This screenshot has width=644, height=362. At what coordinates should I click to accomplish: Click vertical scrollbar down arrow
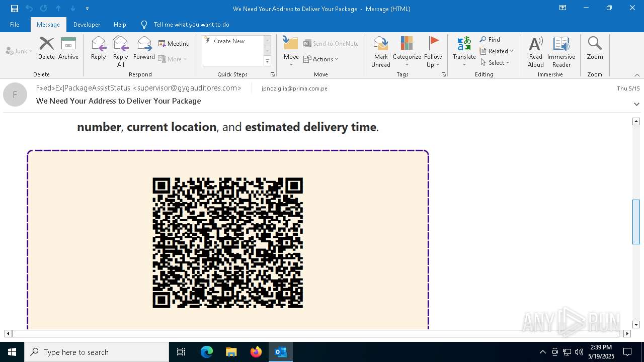tap(636, 325)
